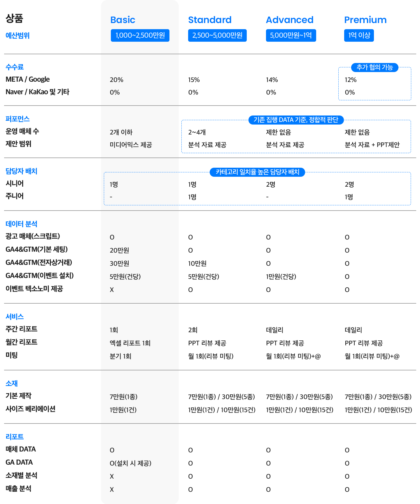Click the 시니어 row label

coord(15,183)
